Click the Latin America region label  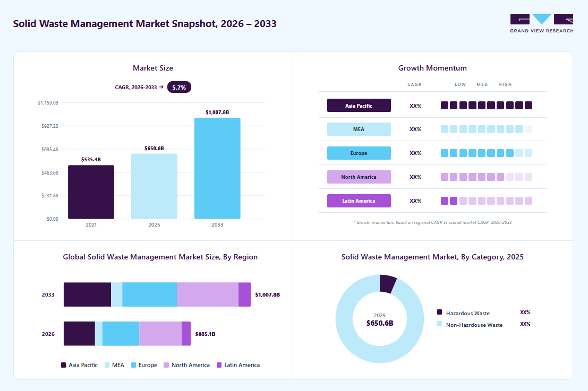pos(359,201)
